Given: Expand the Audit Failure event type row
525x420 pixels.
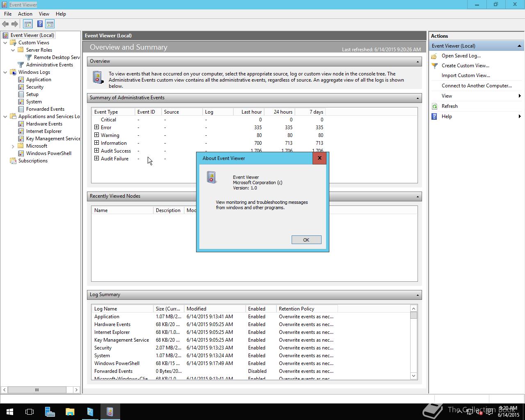Looking at the screenshot, I should pos(97,158).
